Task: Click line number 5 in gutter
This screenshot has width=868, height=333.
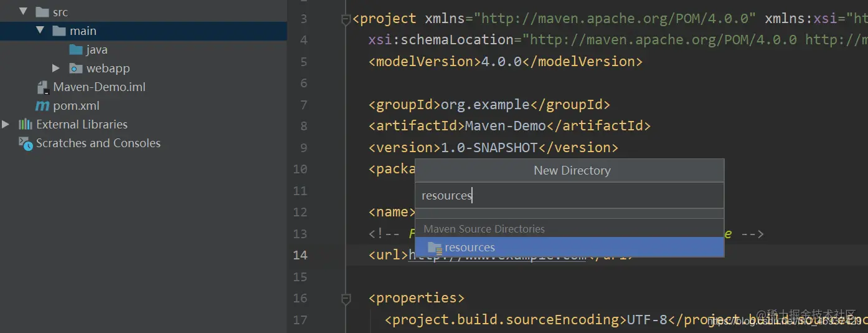Action: point(304,61)
